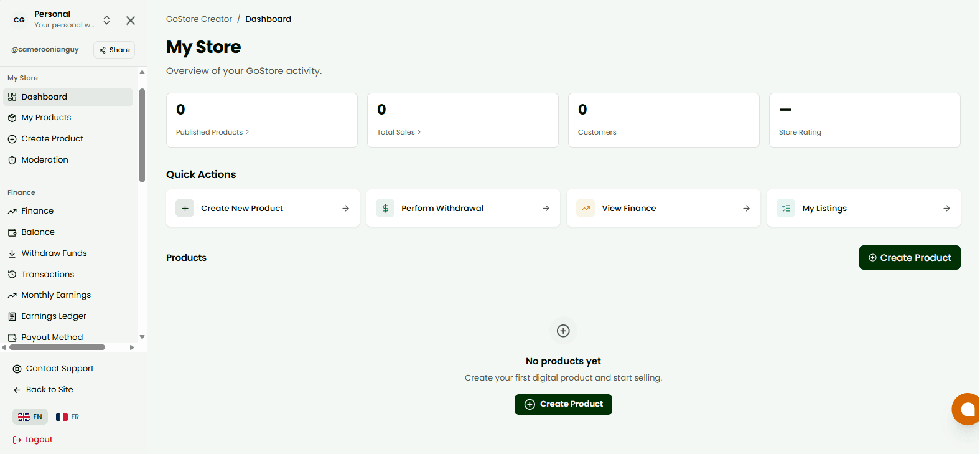Go to My Products in sidebar

click(x=68, y=118)
